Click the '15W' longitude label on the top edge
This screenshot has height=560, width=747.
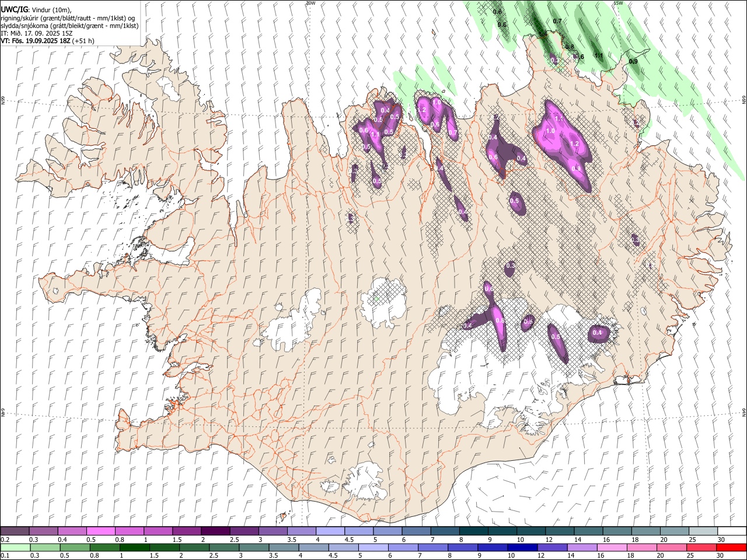pyautogui.click(x=618, y=3)
